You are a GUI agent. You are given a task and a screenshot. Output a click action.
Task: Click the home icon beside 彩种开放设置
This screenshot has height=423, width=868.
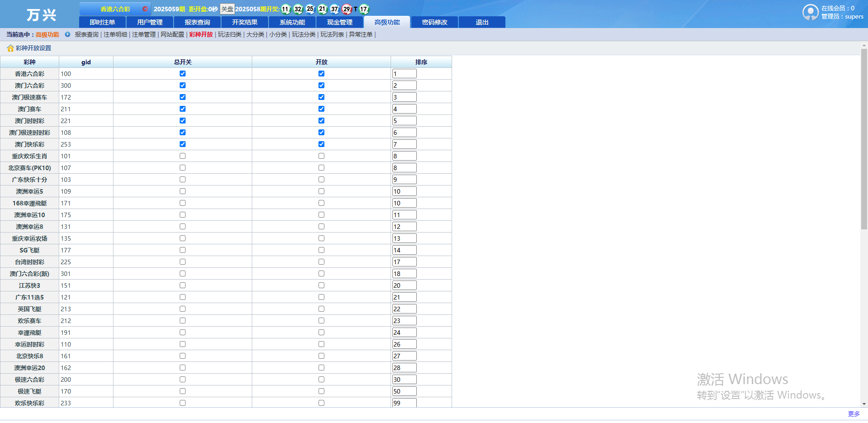point(10,48)
